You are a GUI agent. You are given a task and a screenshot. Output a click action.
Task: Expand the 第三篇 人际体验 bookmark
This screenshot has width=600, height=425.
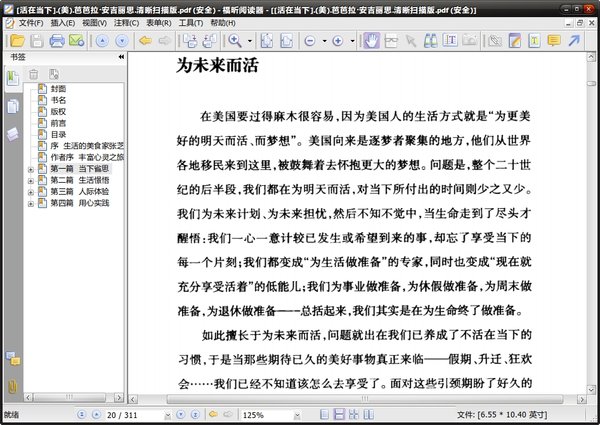(31, 190)
